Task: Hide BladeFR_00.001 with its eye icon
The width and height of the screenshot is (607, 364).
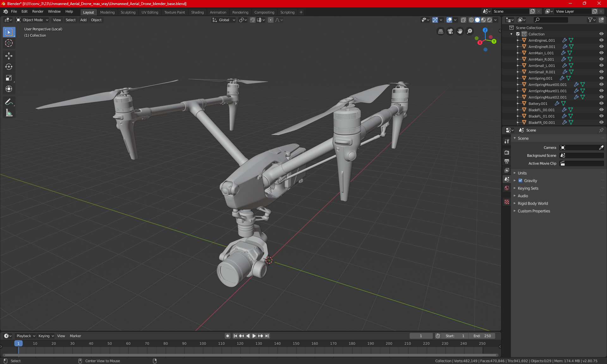Action: click(601, 122)
